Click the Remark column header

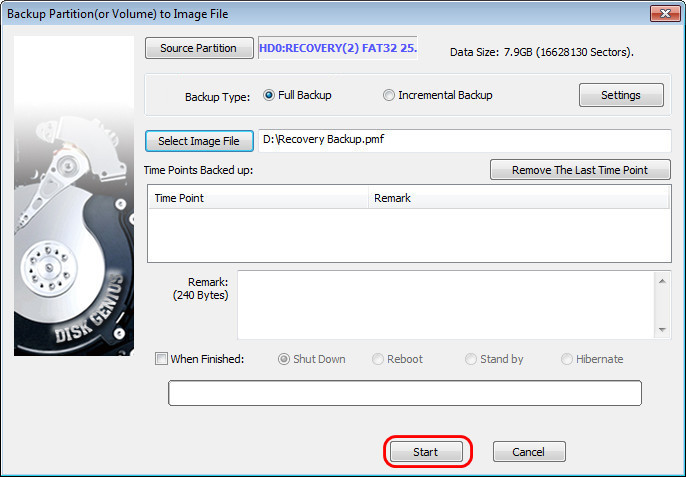518,198
